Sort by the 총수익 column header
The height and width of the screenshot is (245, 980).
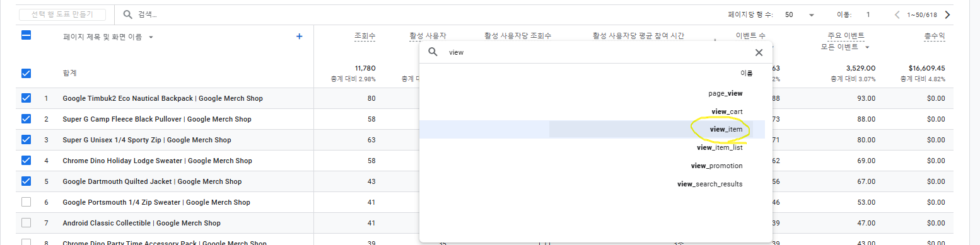[x=935, y=36]
